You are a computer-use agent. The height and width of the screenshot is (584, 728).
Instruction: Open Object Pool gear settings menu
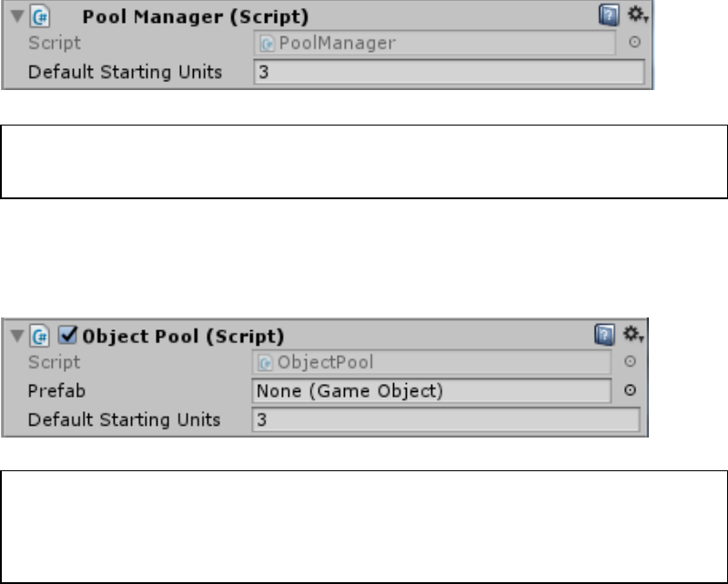(626, 336)
